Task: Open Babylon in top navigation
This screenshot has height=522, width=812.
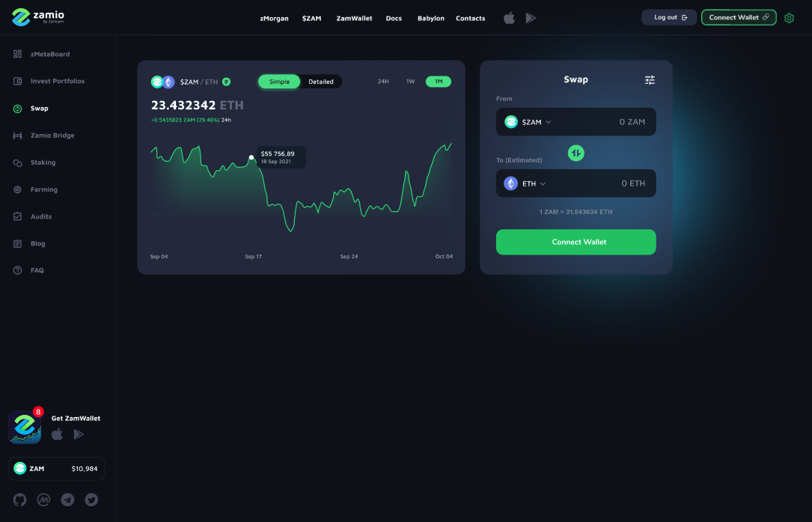Action: [431, 18]
